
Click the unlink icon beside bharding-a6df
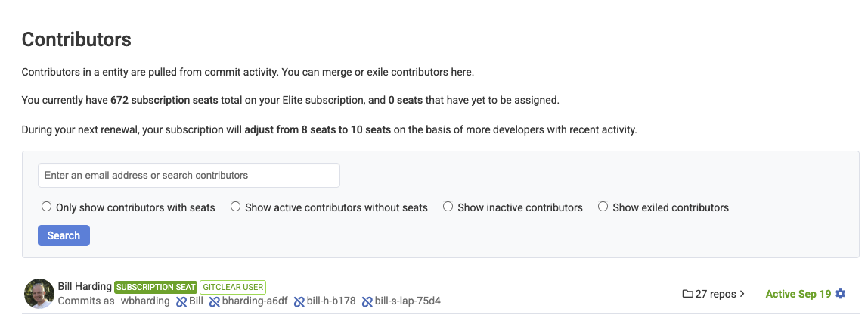(215, 301)
